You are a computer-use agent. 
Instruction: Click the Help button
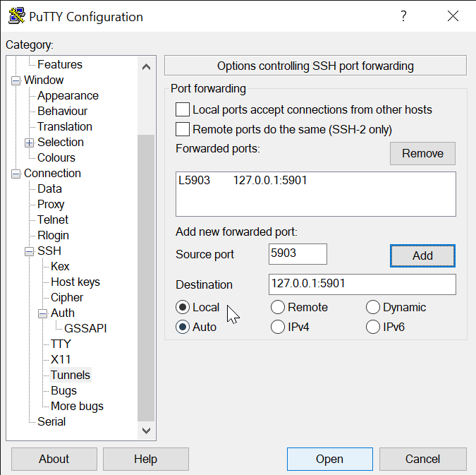[x=146, y=459]
